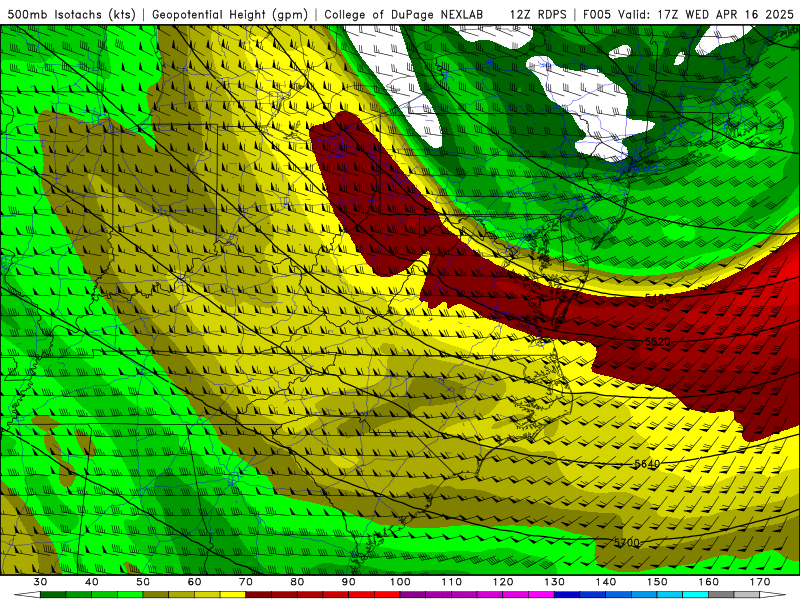Click the legend number 60

coord(194,582)
